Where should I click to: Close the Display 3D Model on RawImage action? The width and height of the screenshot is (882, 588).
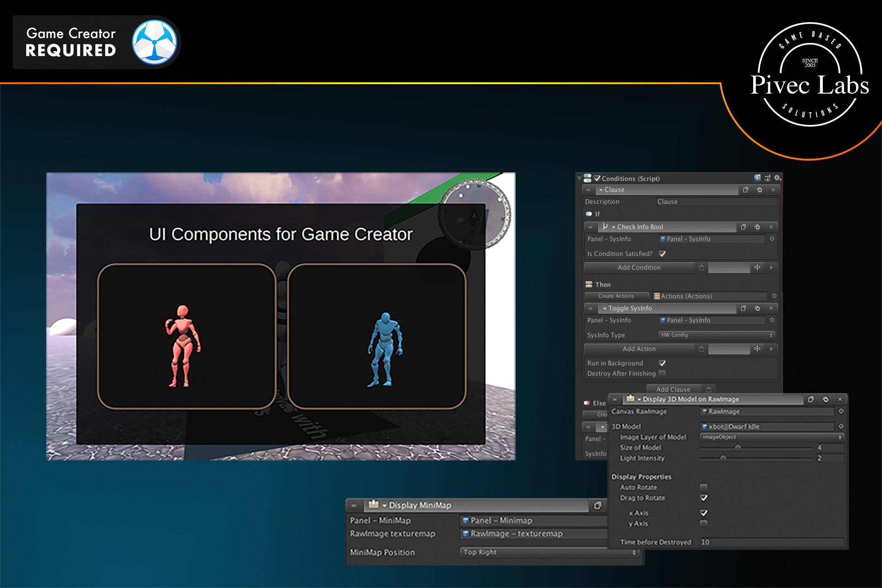point(840,399)
